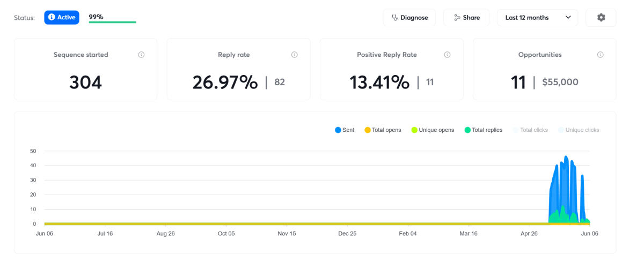Image resolution: width=644 pixels, height=260 pixels.
Task: Click the Nov 15 x-axis label
Action: [x=287, y=234]
